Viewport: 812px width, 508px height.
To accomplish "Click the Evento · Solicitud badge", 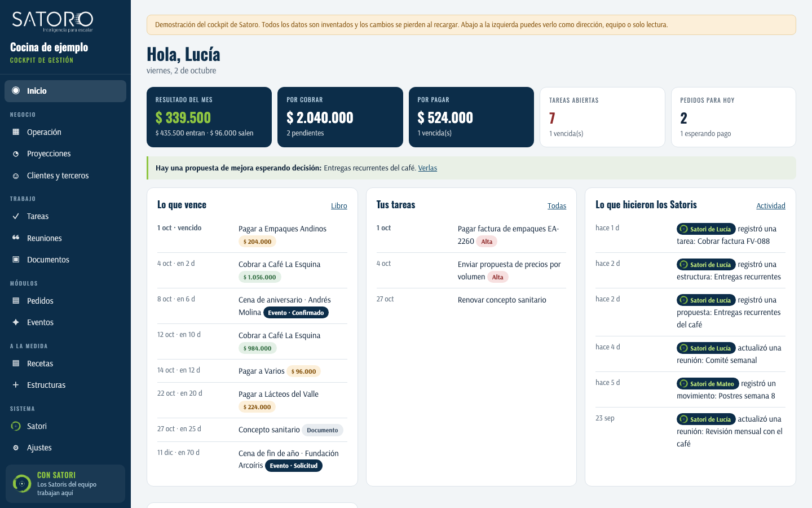I will [x=294, y=466].
